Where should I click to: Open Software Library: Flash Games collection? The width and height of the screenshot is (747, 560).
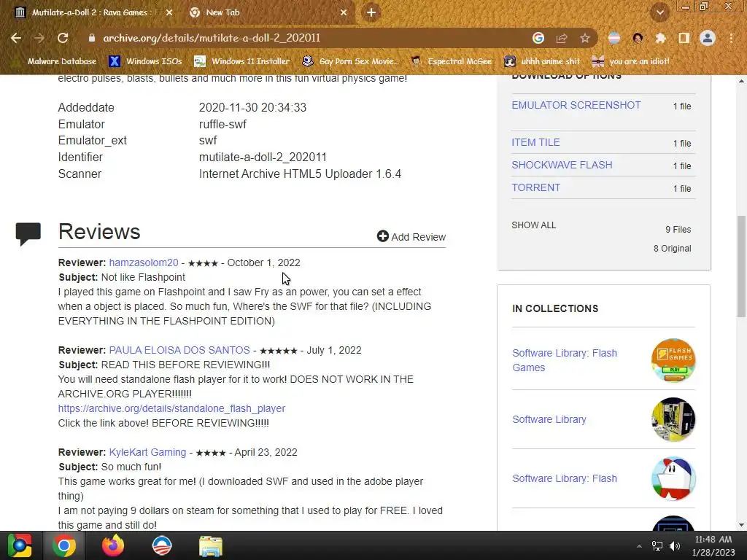point(565,360)
